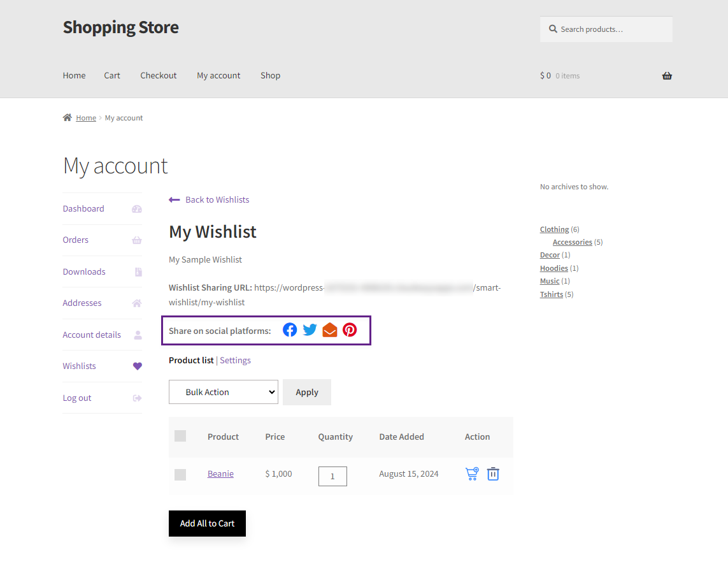
Task: Click the back arrow beside Wishlists
Action: (x=174, y=199)
